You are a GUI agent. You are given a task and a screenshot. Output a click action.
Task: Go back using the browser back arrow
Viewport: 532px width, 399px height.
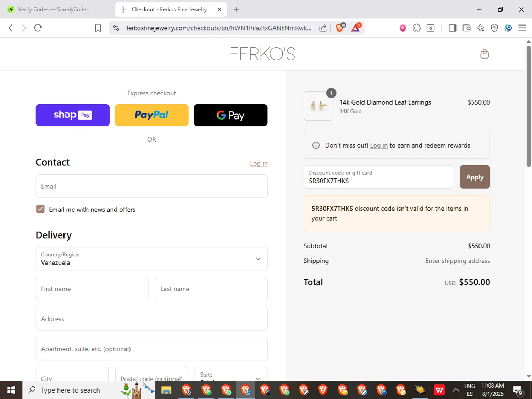click(x=11, y=28)
